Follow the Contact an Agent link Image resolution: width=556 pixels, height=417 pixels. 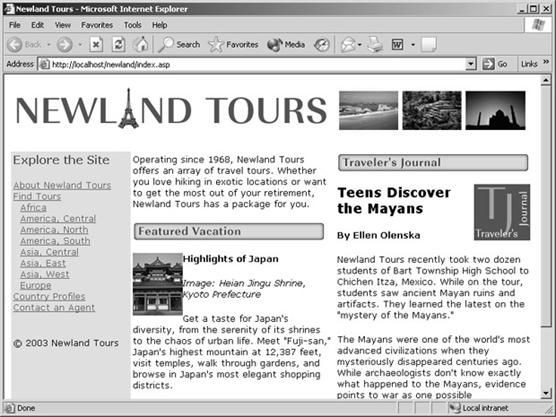(54, 307)
